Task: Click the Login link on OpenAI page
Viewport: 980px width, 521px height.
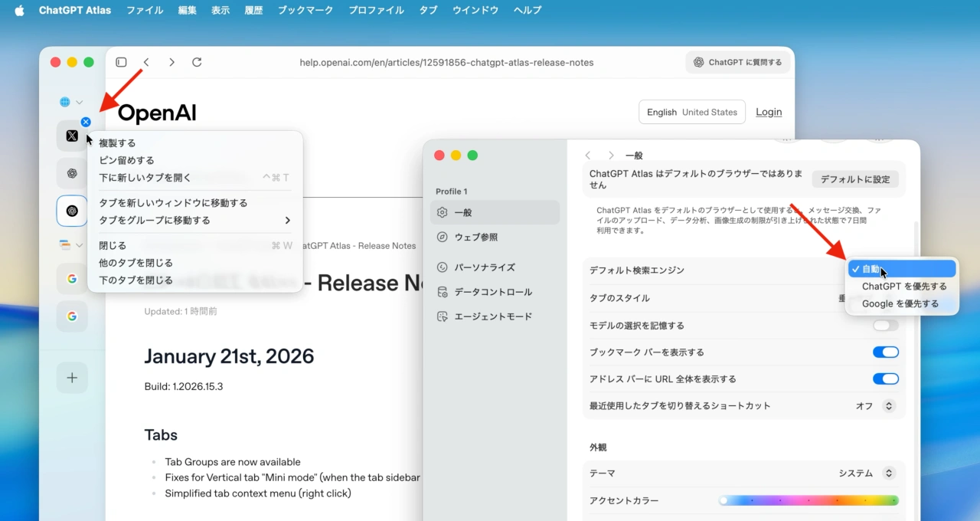Action: click(x=769, y=112)
